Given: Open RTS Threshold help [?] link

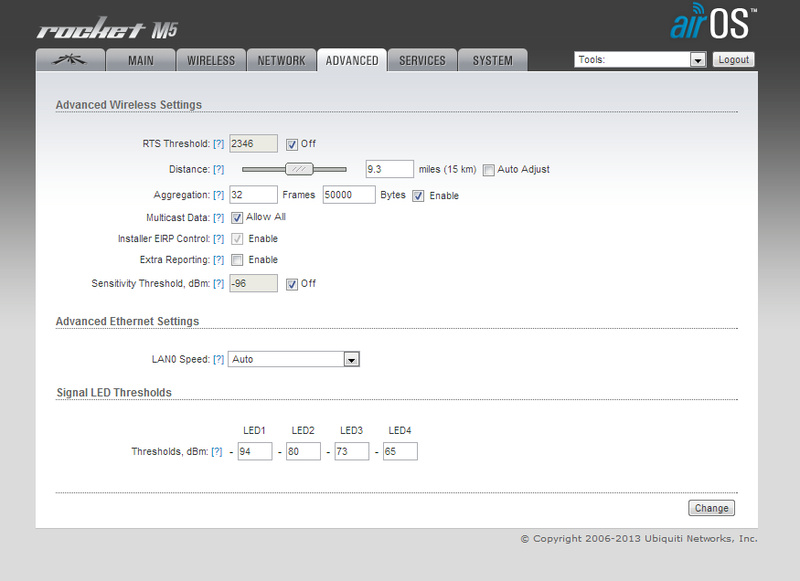Looking at the screenshot, I should point(218,144).
